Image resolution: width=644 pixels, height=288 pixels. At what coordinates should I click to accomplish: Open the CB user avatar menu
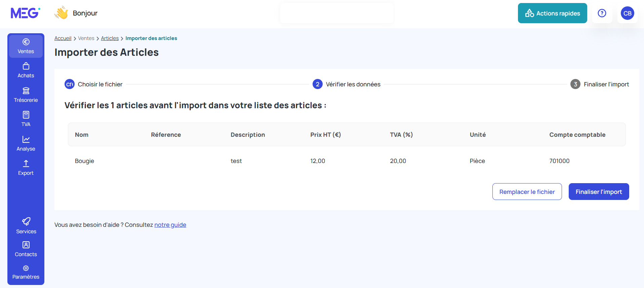tap(627, 13)
